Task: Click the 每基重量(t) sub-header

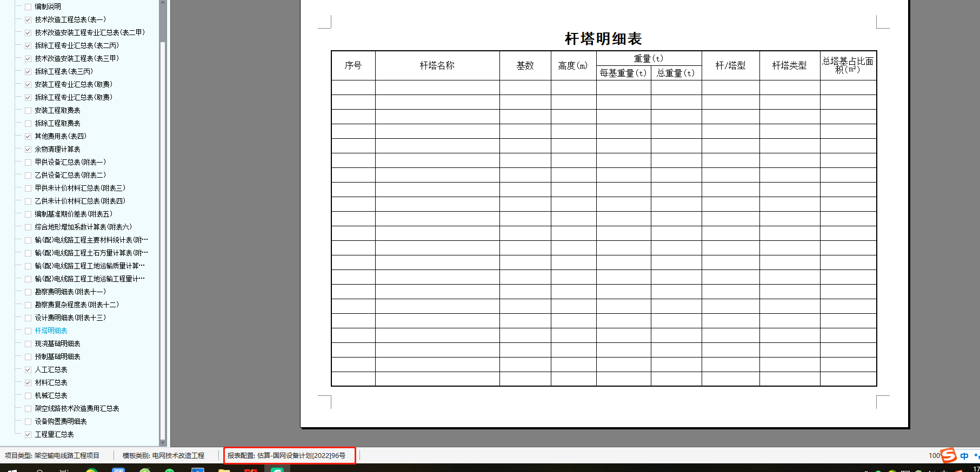Action: (624, 73)
